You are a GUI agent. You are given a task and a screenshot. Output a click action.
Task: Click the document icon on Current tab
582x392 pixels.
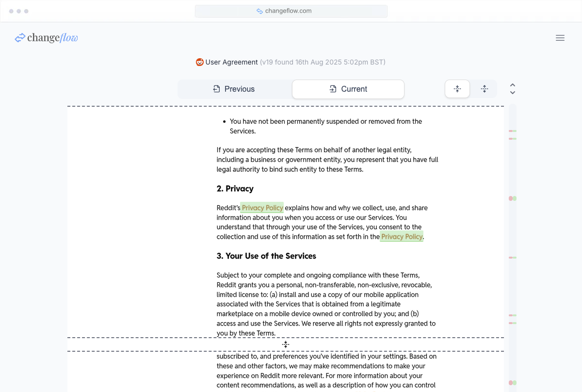[333, 89]
